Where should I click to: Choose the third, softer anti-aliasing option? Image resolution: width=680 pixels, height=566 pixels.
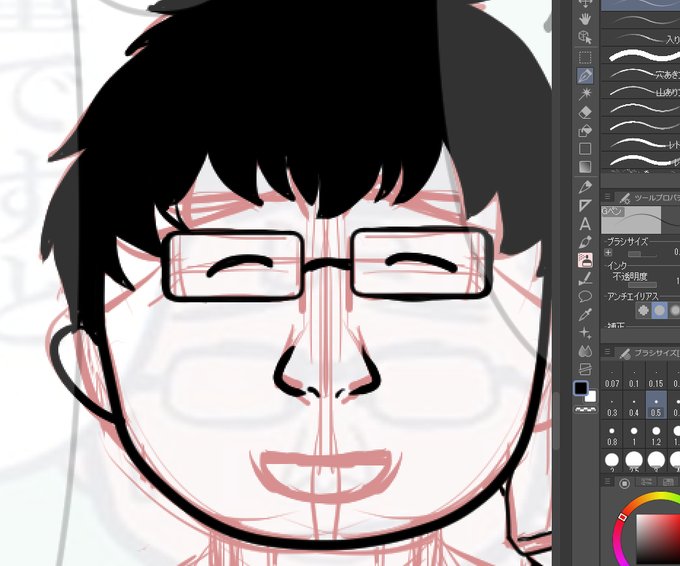coord(674,310)
